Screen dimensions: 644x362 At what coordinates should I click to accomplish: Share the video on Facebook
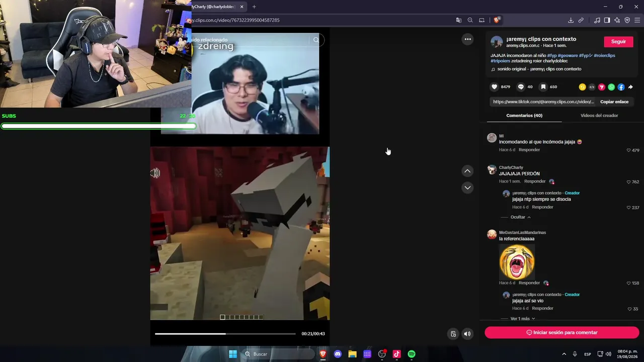621,87
